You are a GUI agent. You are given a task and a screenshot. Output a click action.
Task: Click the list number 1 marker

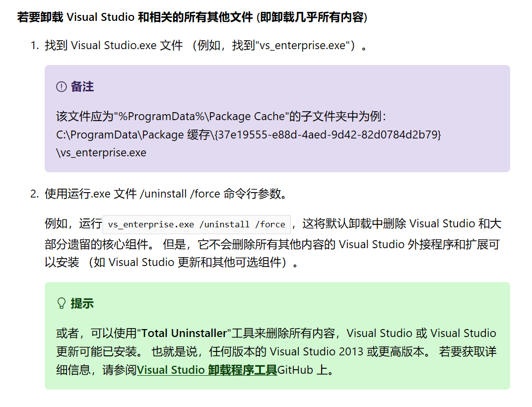[x=34, y=46]
